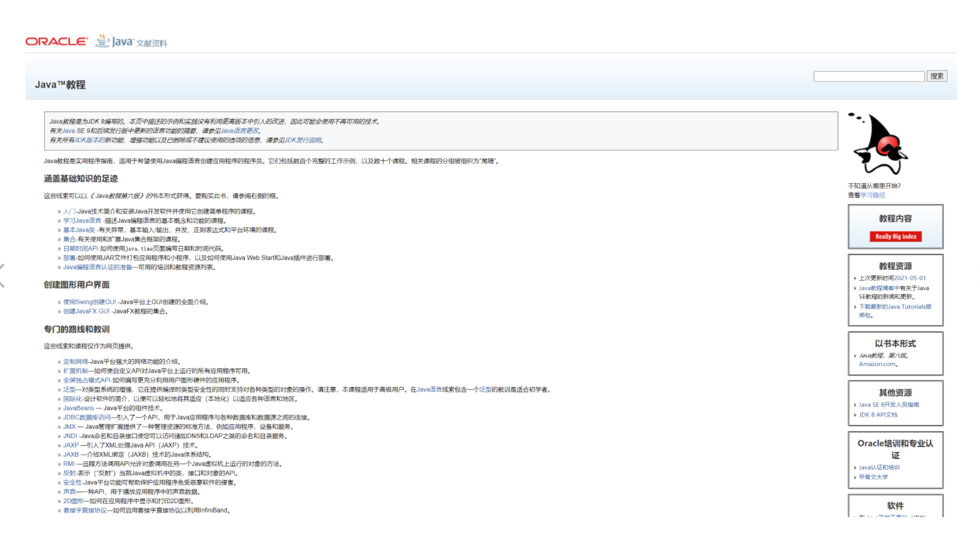Open the 使用Swing创建GUI link
Viewport: 980px width, 540px height.
[x=90, y=302]
